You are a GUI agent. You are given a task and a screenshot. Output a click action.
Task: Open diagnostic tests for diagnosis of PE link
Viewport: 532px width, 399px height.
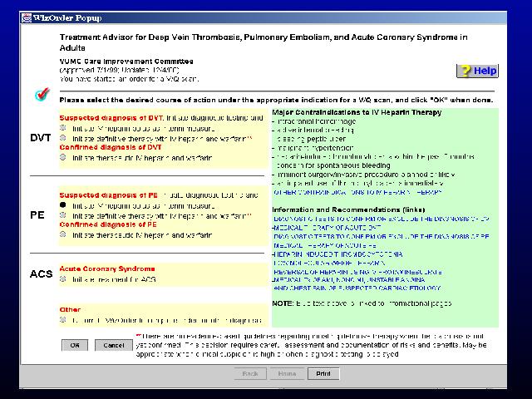382,236
